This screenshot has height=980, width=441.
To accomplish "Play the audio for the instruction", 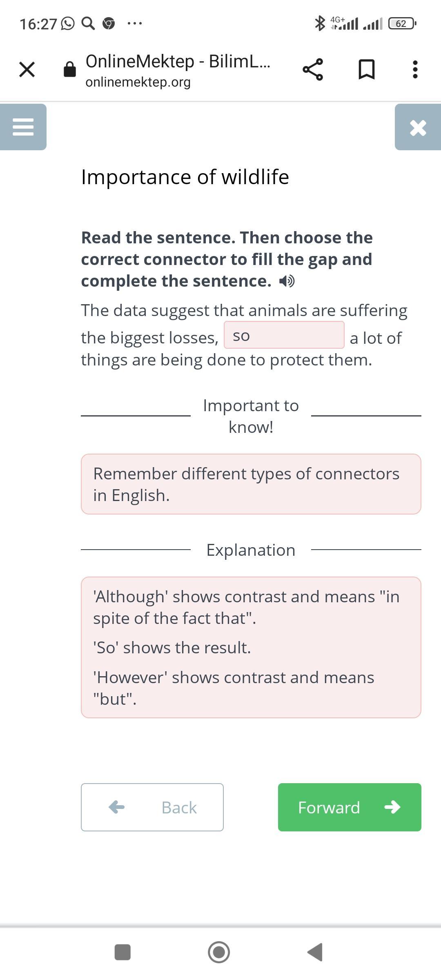I will 287,281.
